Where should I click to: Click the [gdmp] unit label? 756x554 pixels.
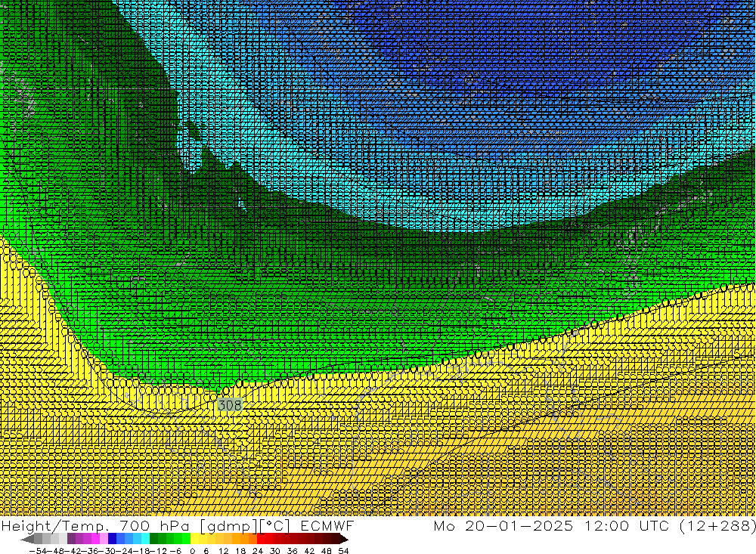[x=230, y=525]
